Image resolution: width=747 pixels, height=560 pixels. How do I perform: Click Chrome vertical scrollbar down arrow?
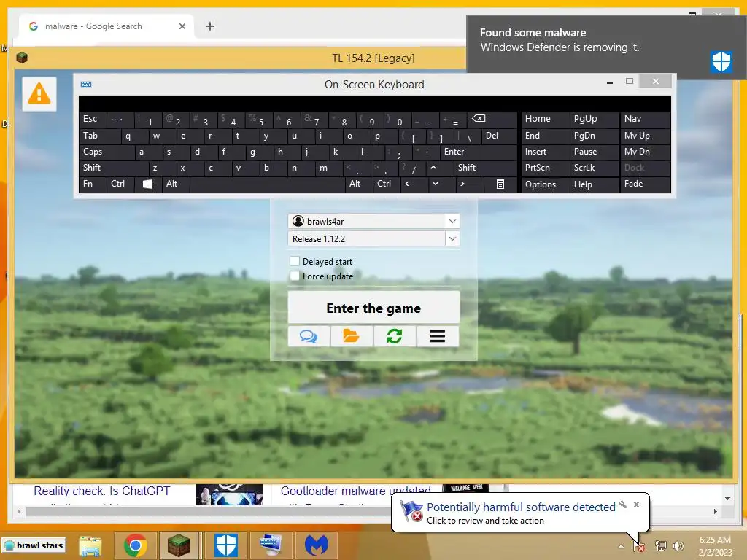click(x=728, y=499)
